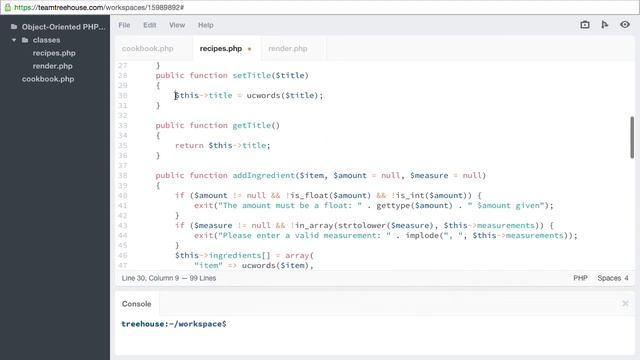Viewport: 640px width, 360px height.
Task: Click the treehouse console prompt
Action: point(173,324)
